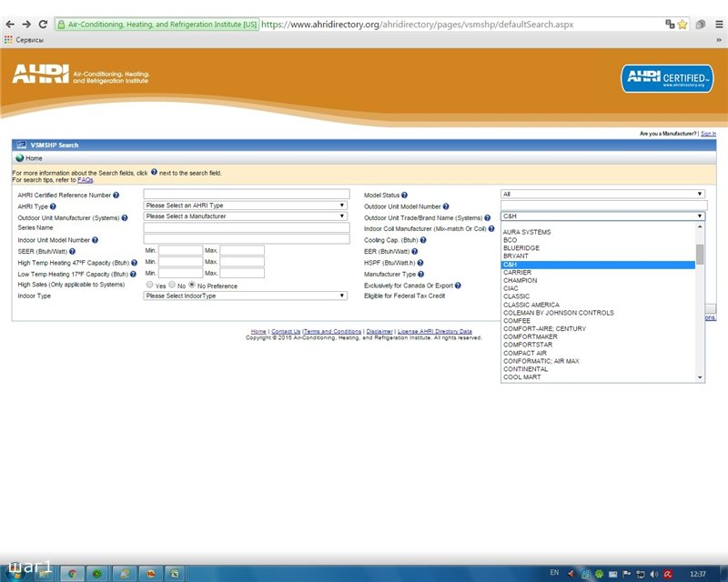Select Yes for High Sales
This screenshot has width=728, height=582.
(x=149, y=285)
